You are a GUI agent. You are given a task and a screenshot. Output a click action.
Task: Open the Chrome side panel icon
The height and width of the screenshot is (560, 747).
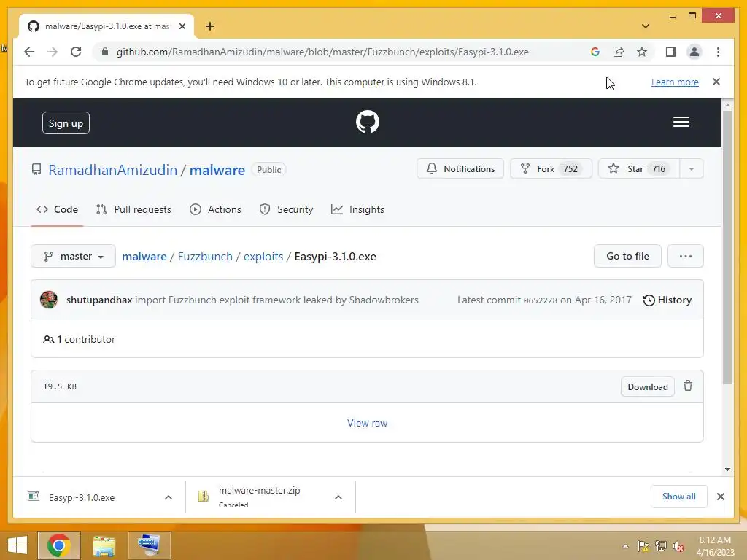(x=671, y=52)
